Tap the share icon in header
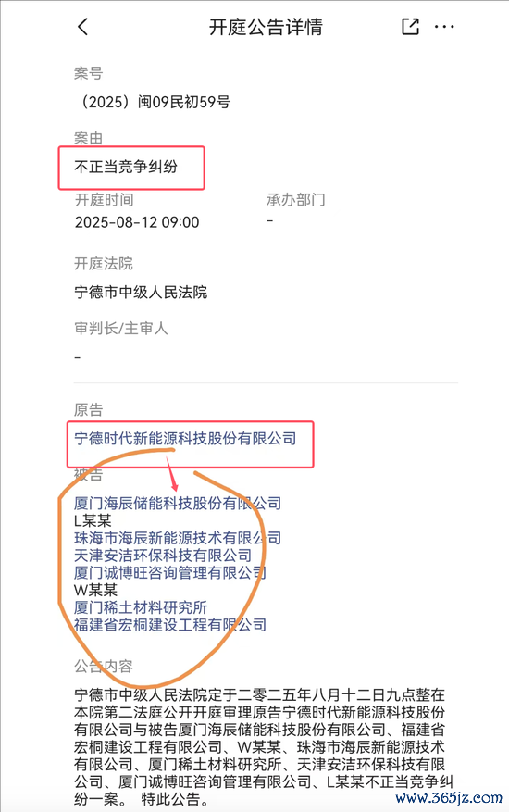This screenshot has width=509, height=812. 410,27
